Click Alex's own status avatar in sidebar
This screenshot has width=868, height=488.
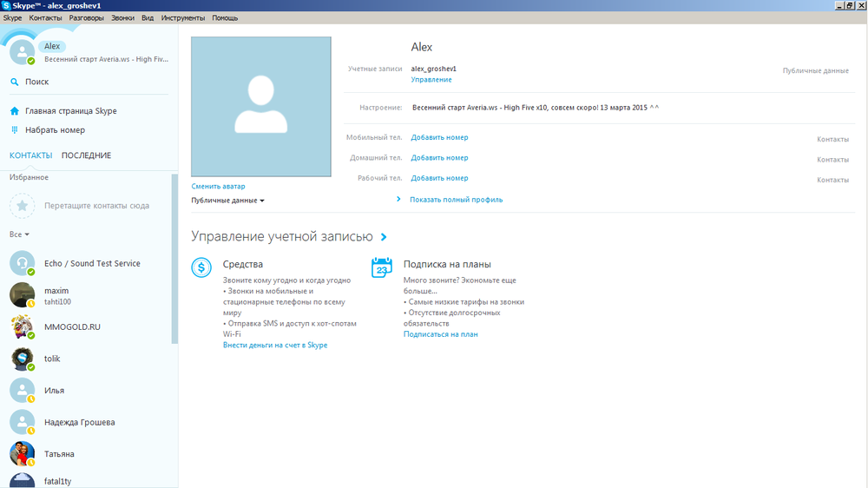pos(22,51)
